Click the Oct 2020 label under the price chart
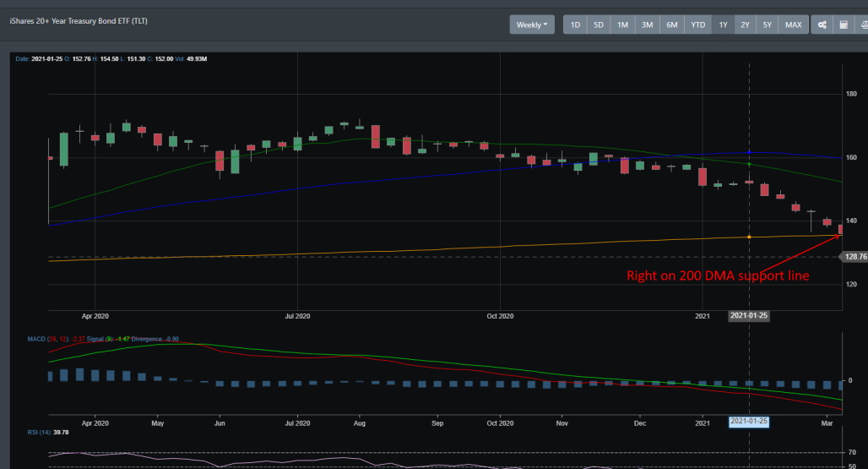 point(500,316)
